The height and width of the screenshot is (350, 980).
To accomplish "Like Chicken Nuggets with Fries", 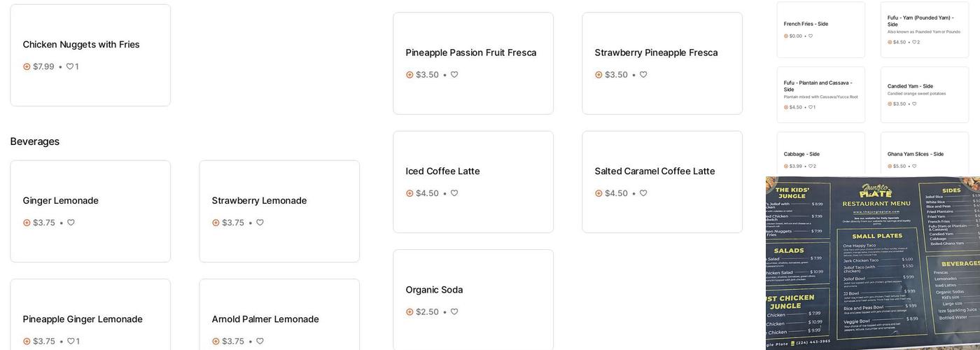I will (x=70, y=66).
